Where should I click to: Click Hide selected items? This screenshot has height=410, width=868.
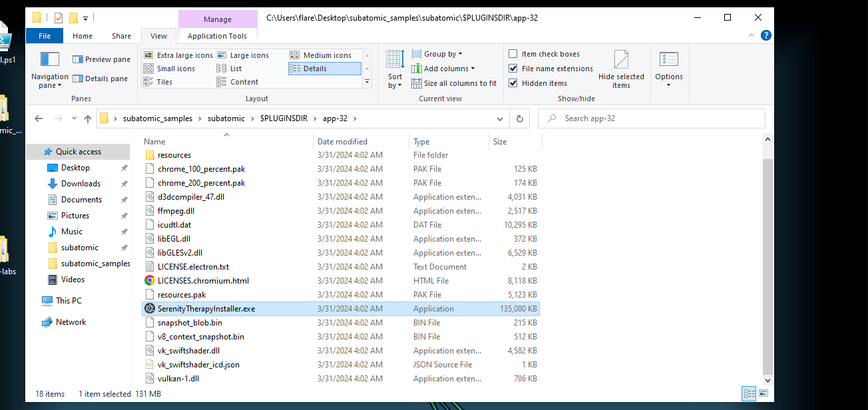[x=621, y=70]
